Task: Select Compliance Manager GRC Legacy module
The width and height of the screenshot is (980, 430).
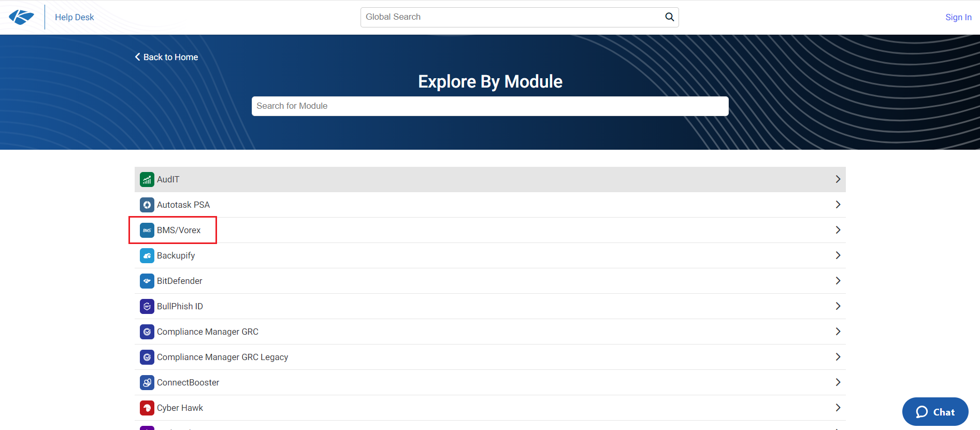Action: click(222, 357)
